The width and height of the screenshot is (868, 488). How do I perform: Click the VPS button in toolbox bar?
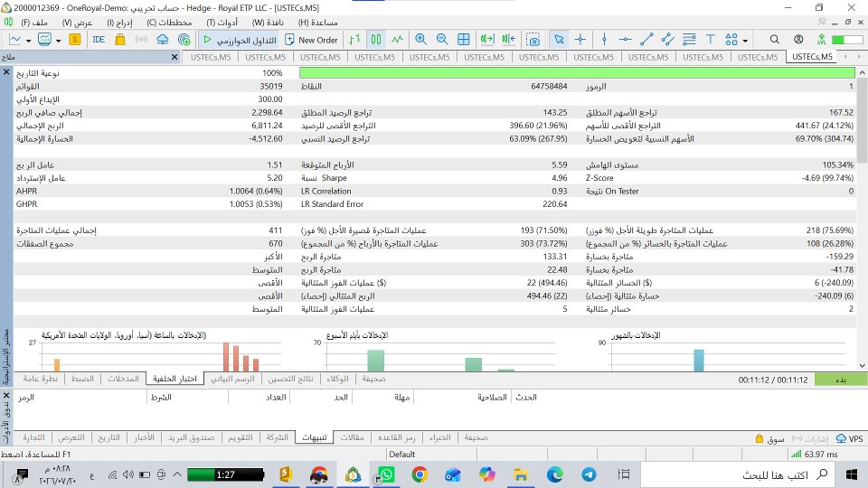coord(850,438)
